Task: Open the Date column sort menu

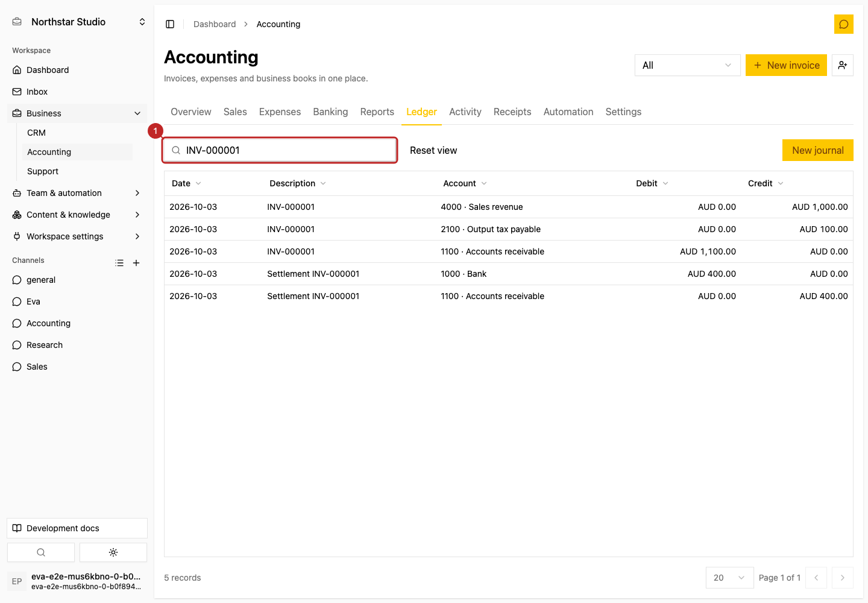Action: point(186,183)
